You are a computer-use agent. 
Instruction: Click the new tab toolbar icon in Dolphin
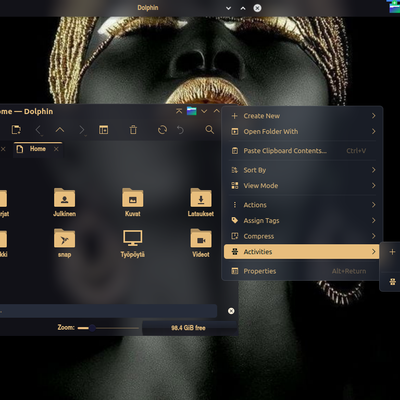click(x=16, y=130)
